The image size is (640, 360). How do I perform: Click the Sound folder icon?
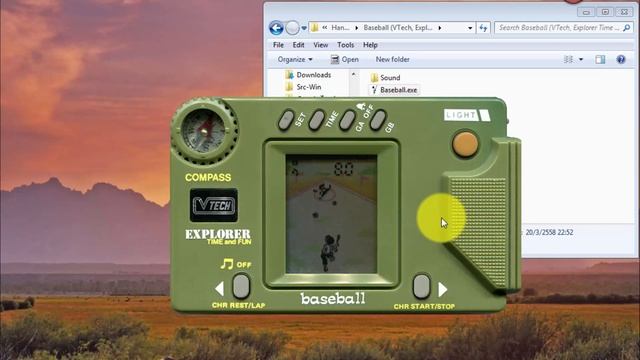374,78
